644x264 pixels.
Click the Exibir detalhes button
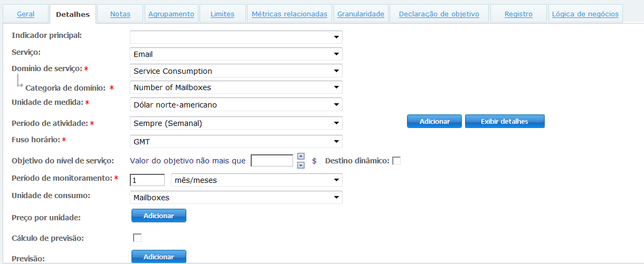[x=504, y=121]
